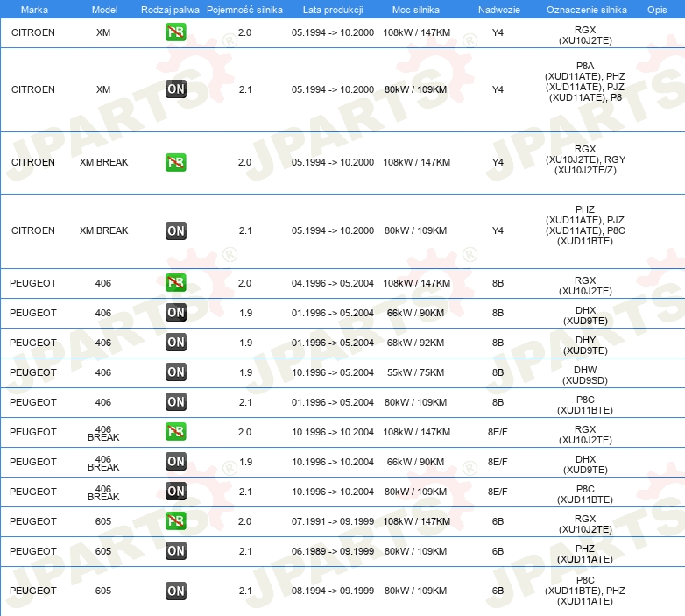Click petrol fuel icon in Citroen XM 2.0 row
The image size is (685, 616).
pyautogui.click(x=175, y=32)
